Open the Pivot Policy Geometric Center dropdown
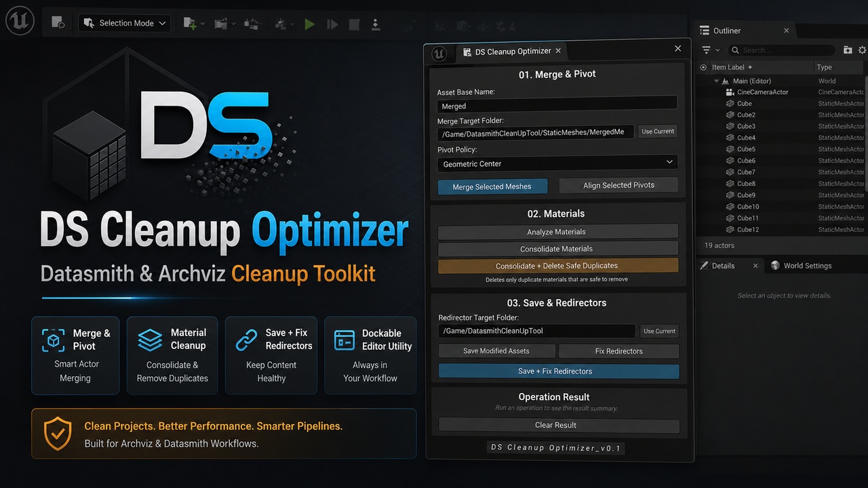This screenshot has width=868, height=488. point(557,163)
